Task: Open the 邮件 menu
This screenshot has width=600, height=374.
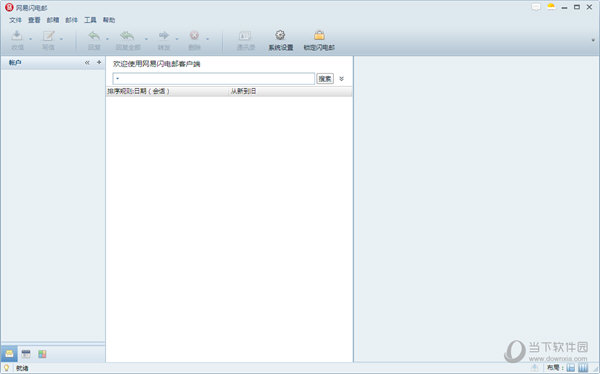Action: [72, 20]
